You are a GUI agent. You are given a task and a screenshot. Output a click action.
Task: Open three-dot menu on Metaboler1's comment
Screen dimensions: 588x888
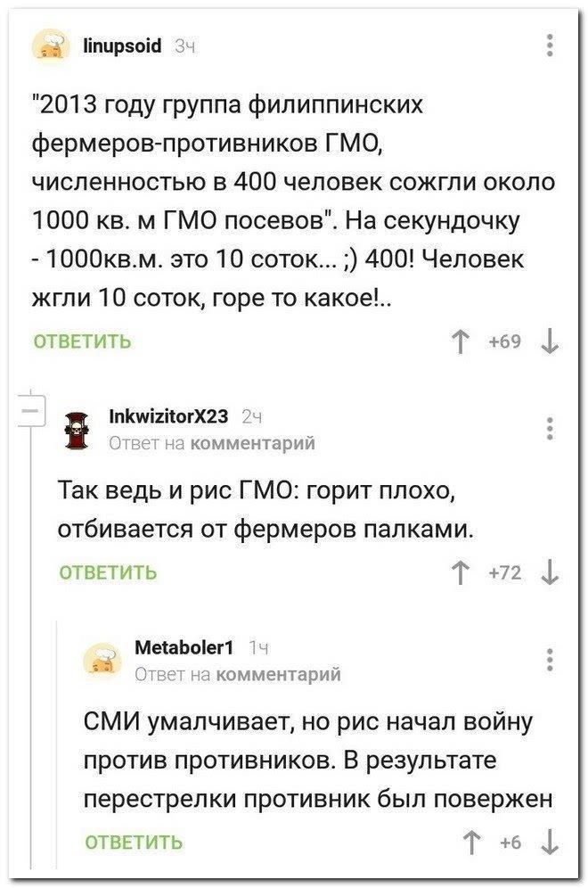[551, 661]
